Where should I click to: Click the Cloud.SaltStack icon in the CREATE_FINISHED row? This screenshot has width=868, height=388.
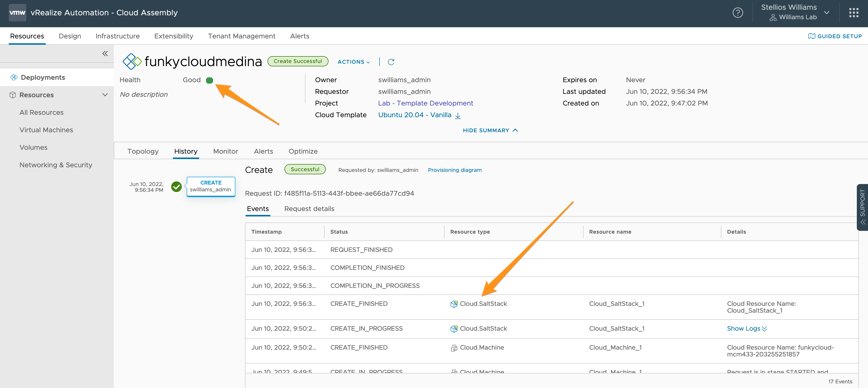pyautogui.click(x=454, y=304)
